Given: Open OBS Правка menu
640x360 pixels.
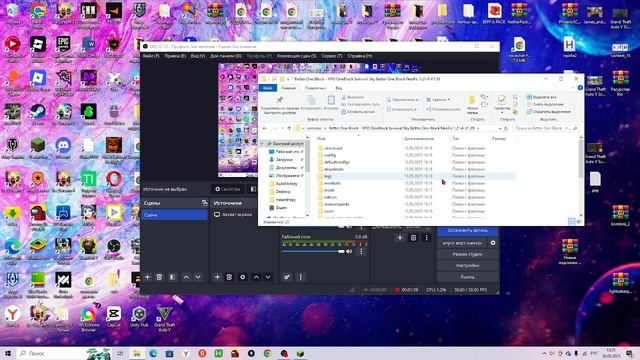Looking at the screenshot, I should [x=175, y=56].
